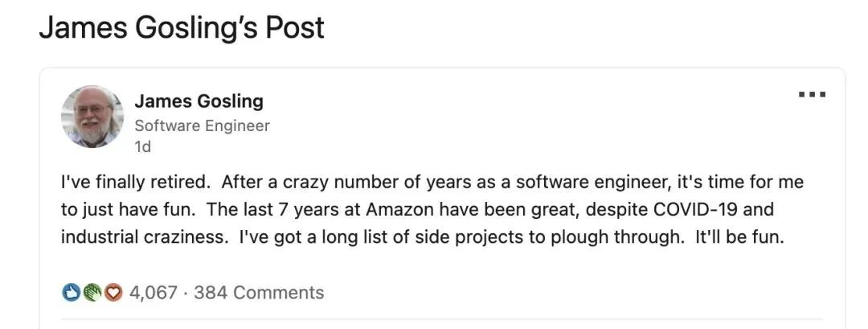Image resolution: width=868 pixels, height=329 pixels.
Task: Open James Gosling's round profile photo
Action: point(92,117)
